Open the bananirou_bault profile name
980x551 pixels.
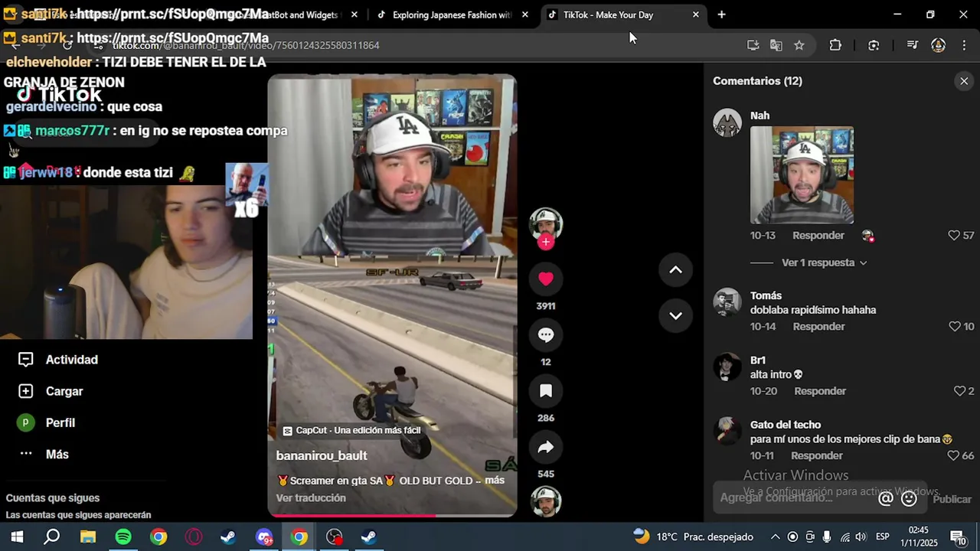click(322, 455)
